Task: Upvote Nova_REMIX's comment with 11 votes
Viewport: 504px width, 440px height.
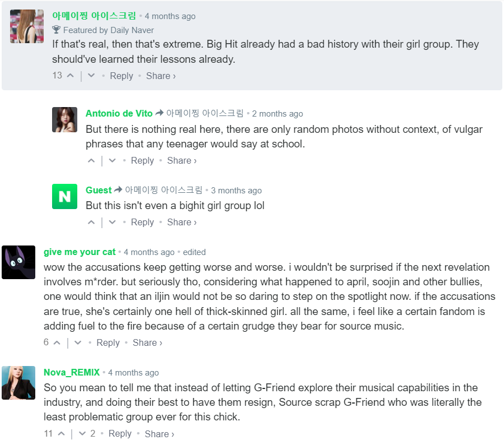Action: click(x=62, y=434)
